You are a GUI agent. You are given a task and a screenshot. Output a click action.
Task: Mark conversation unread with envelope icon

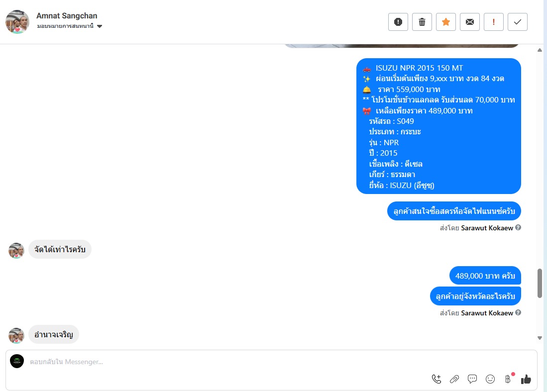(x=470, y=22)
